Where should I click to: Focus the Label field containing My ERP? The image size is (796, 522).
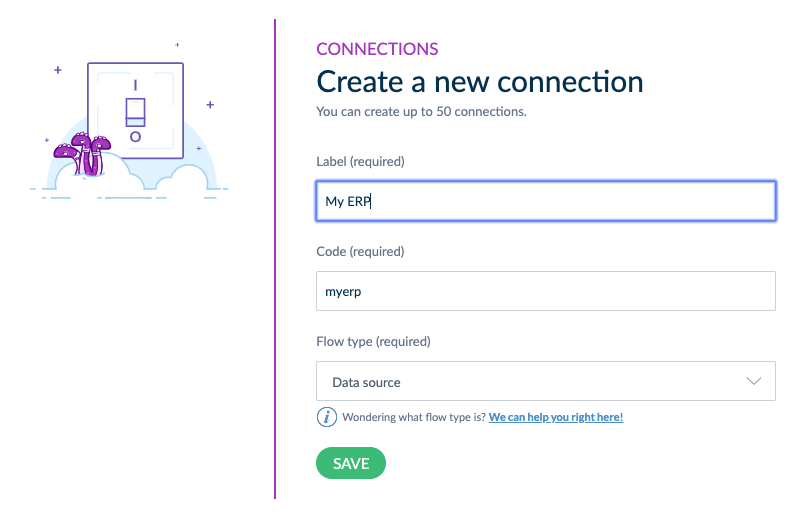[545, 201]
